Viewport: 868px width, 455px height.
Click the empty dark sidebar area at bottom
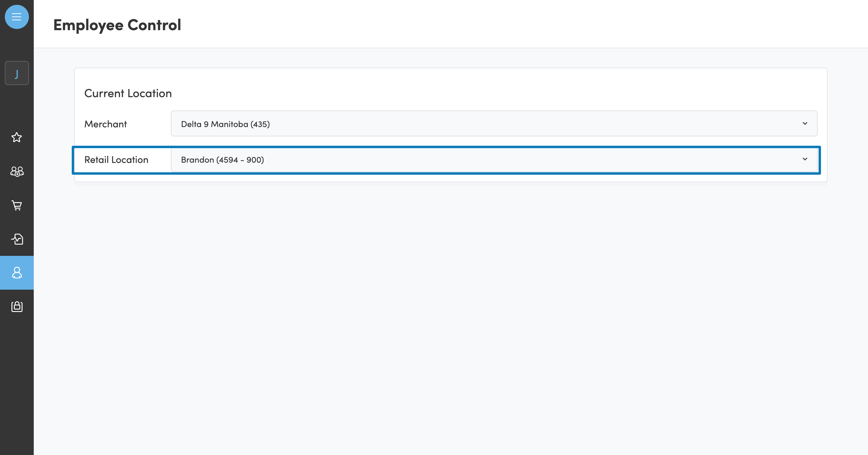[17, 388]
